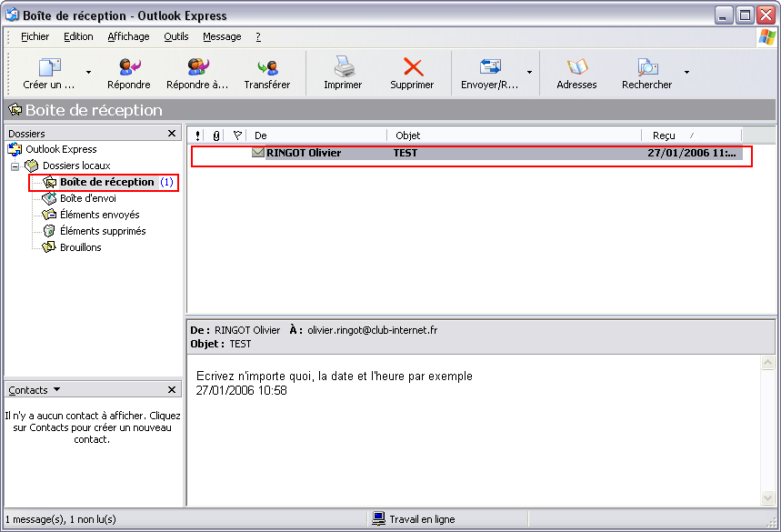Click the Créer un message toolbar icon

tap(49, 66)
